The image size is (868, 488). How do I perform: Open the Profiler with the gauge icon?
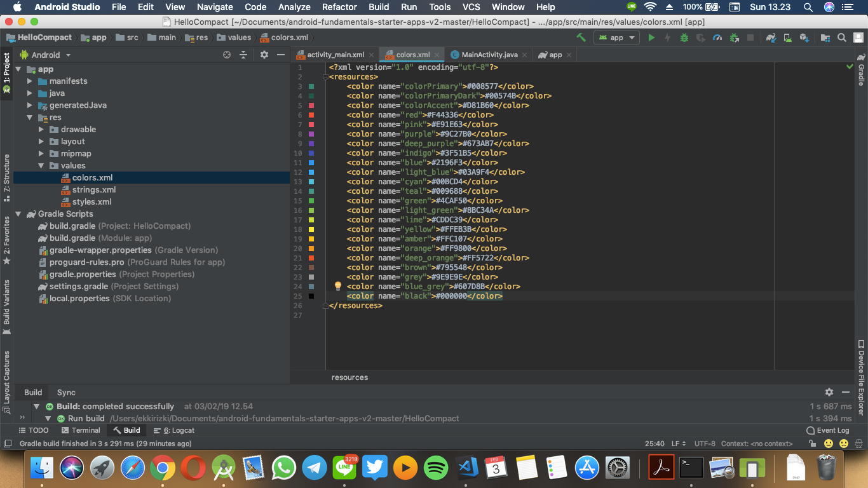pos(717,37)
